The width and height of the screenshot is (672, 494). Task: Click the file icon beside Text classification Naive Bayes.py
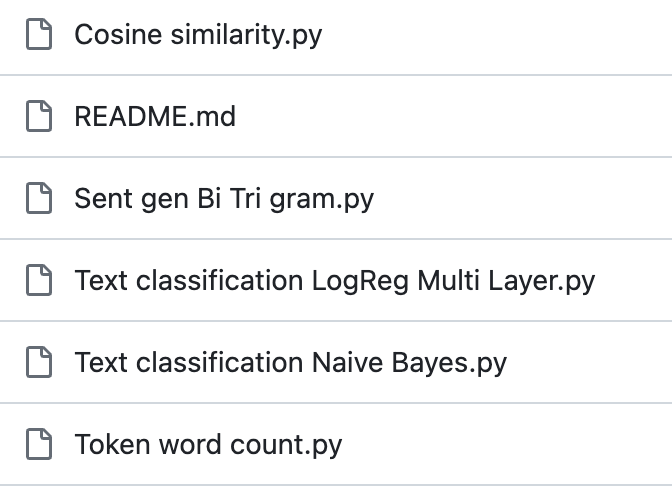(x=39, y=362)
